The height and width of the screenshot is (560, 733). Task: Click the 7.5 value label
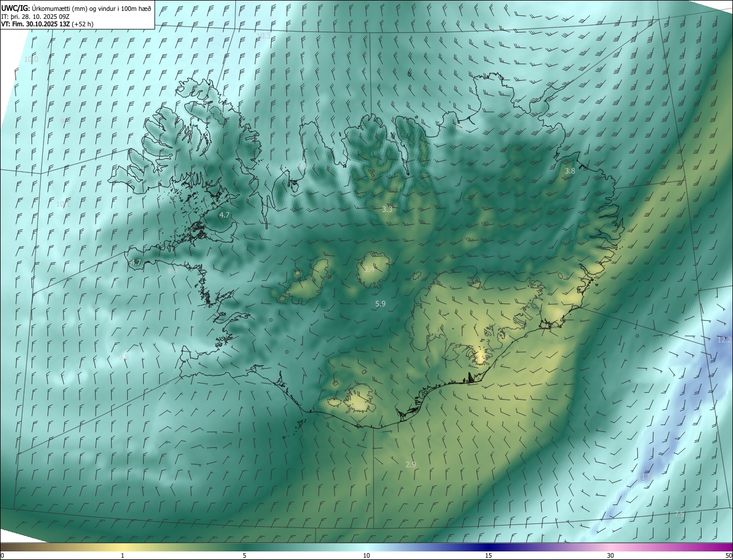679,514
